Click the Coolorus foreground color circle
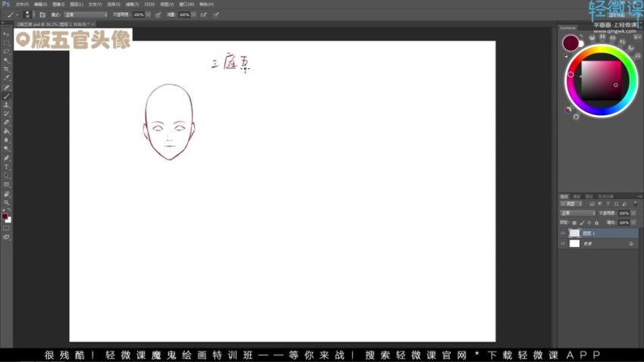Image resolution: width=644 pixels, height=362 pixels. pos(571,42)
